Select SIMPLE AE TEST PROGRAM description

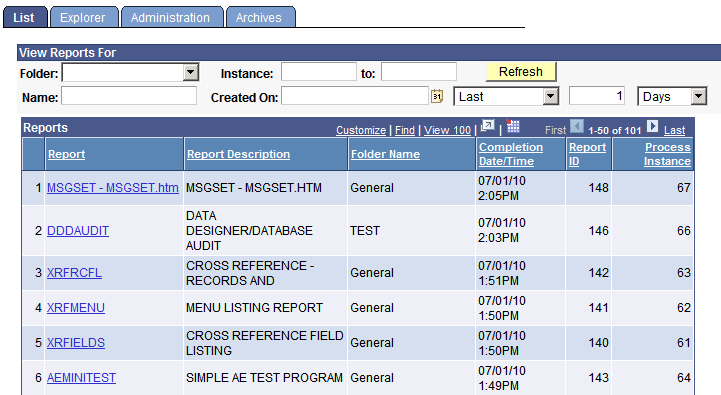pos(264,378)
